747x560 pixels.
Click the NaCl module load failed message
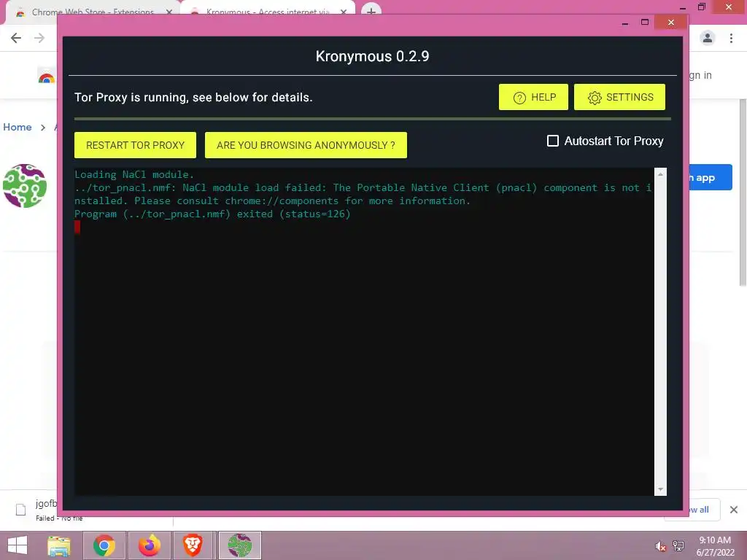point(363,194)
